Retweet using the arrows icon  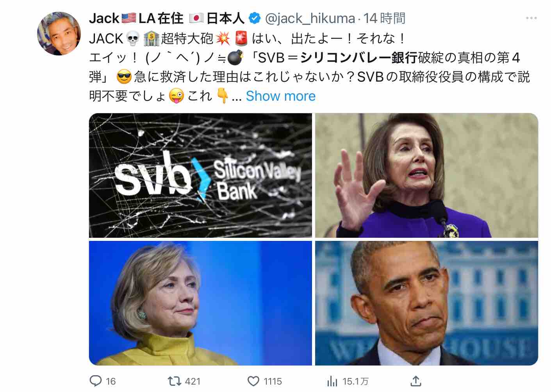coord(173,381)
